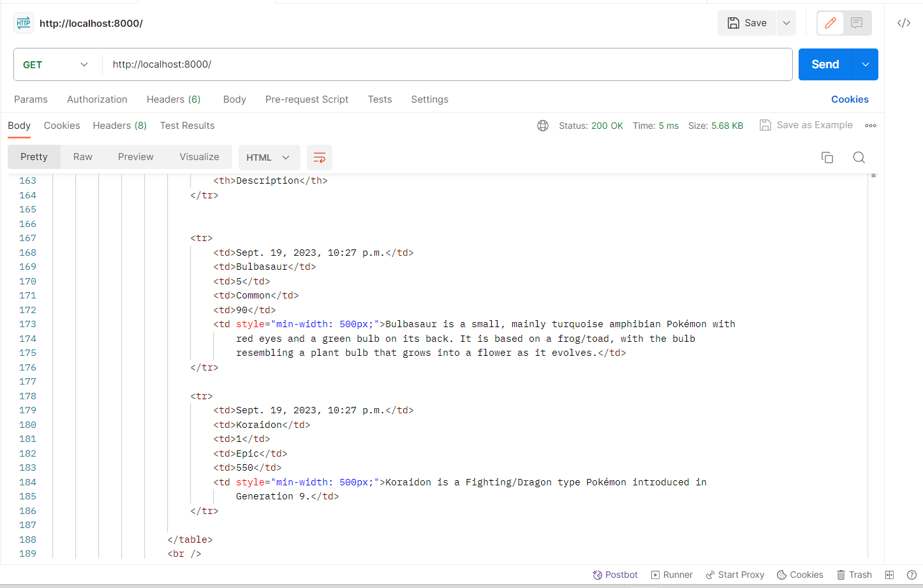Open the help question mark icon
The image size is (923, 588).
tap(912, 575)
